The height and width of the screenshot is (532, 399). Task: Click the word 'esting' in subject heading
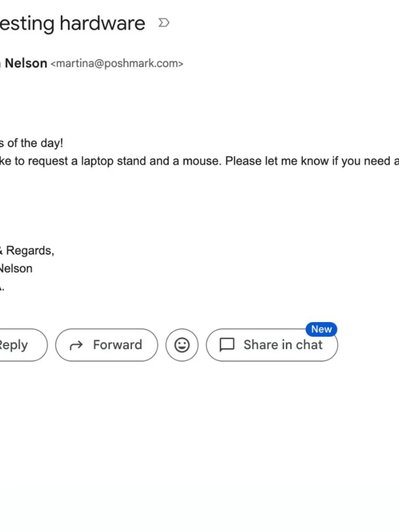[27, 24]
